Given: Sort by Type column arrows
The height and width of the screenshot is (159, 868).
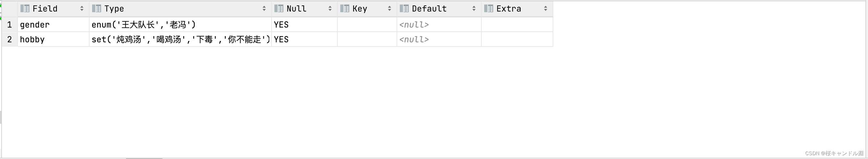Looking at the screenshot, I should (264, 9).
